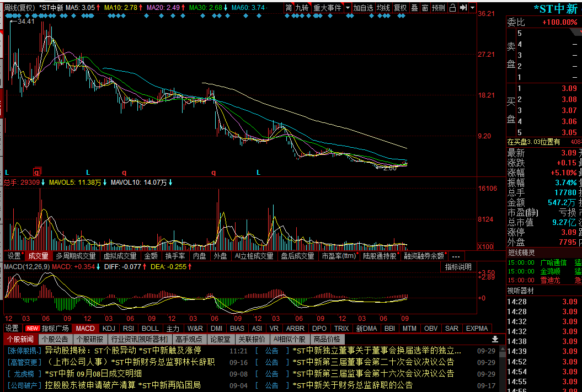Select the BIAS indicator tab
582x392 pixels.
pyautogui.click(x=237, y=328)
